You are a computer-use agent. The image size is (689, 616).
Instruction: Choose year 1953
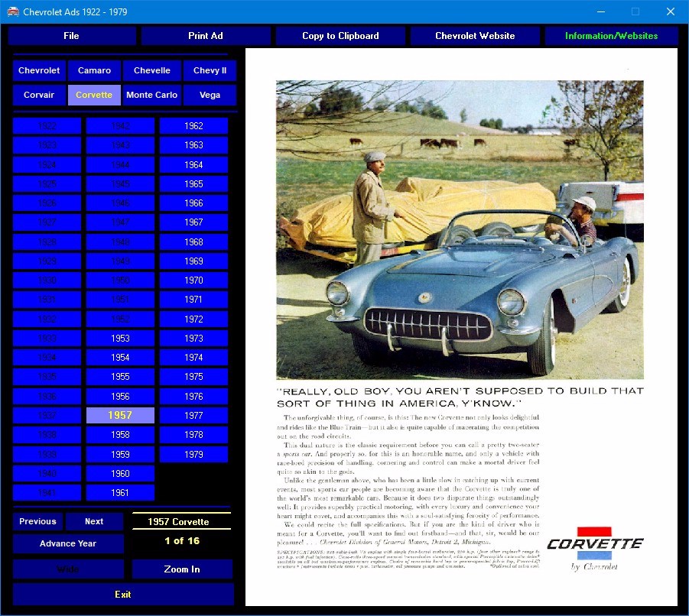[120, 339]
